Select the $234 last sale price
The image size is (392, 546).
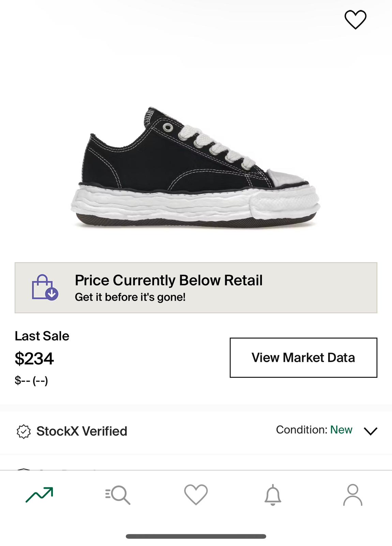(x=34, y=359)
